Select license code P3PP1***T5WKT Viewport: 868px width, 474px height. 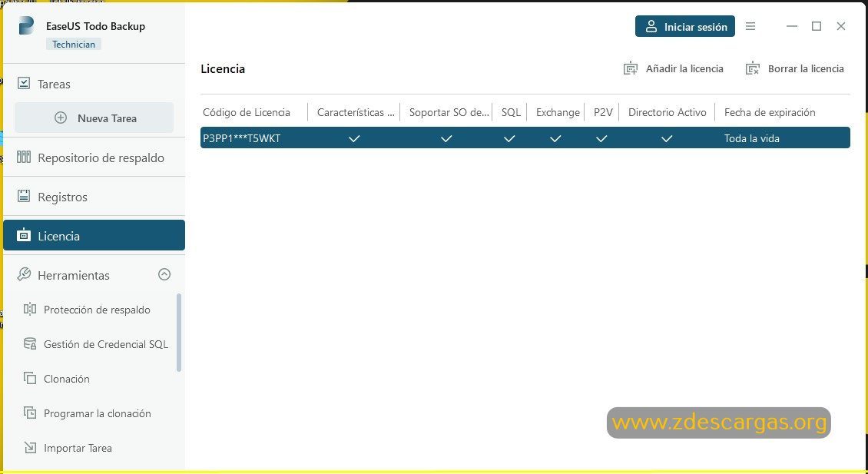241,138
